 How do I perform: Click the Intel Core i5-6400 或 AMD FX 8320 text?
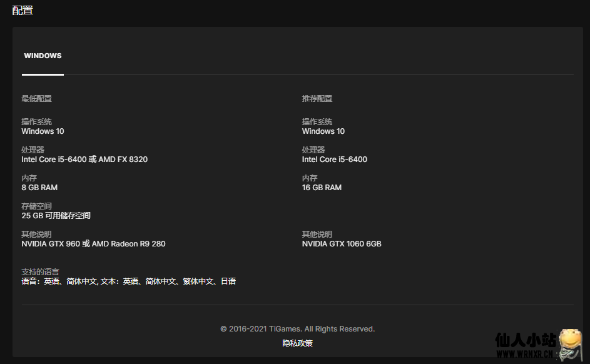coord(84,159)
